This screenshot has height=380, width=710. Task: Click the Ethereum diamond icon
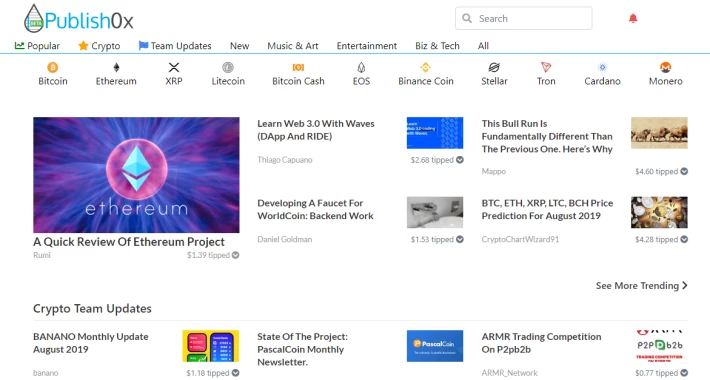116,67
